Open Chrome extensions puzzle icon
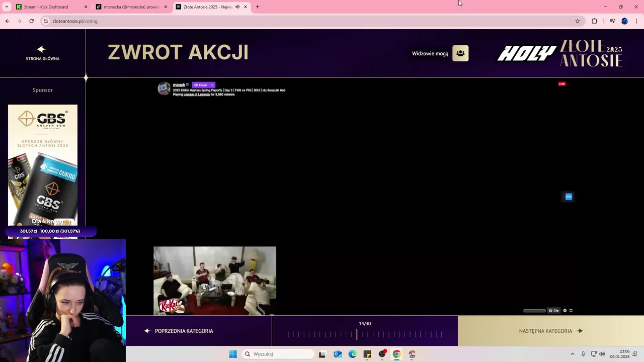This screenshot has width=644, height=362. (x=595, y=21)
